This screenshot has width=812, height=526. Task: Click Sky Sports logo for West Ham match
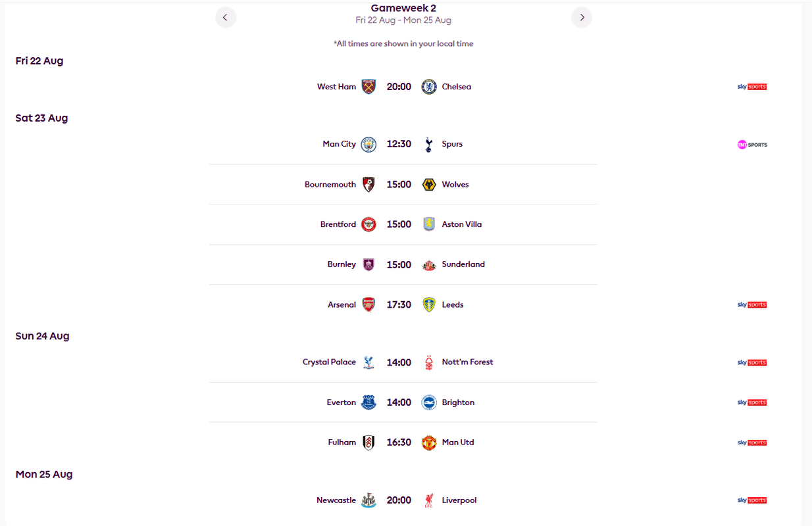(x=752, y=87)
